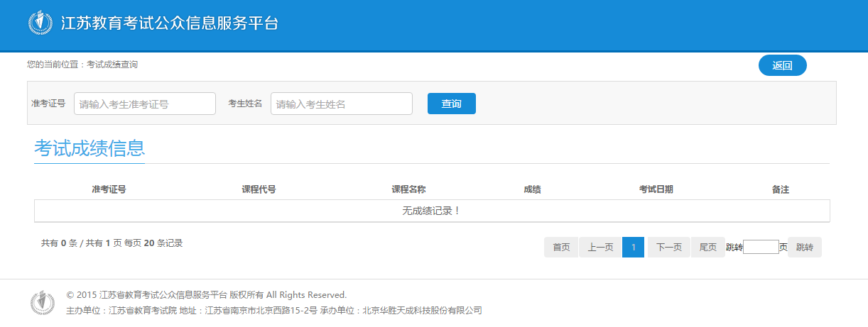Click the footer logo emblem
Image resolution: width=868 pixels, height=327 pixels.
pos(42,302)
